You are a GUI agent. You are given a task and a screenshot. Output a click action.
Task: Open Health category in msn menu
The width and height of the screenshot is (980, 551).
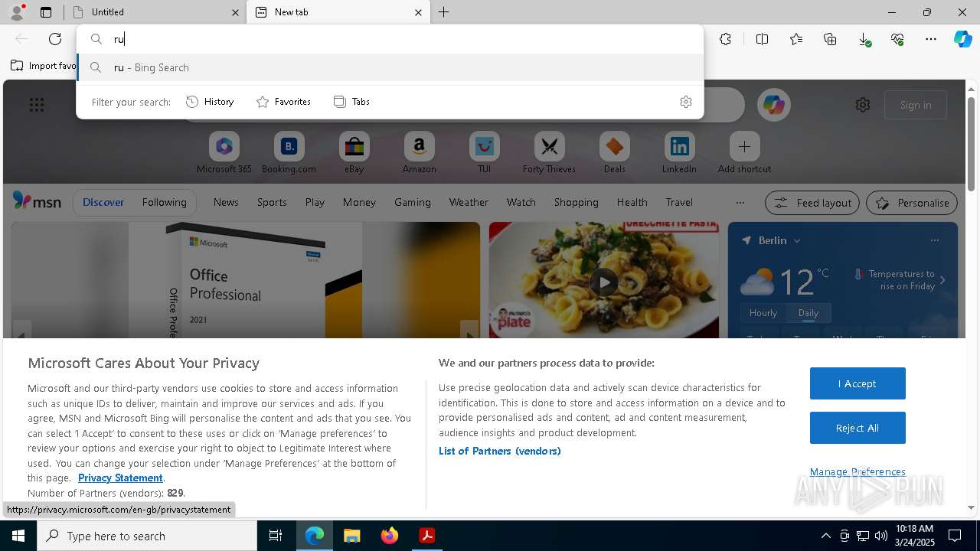pyautogui.click(x=632, y=202)
